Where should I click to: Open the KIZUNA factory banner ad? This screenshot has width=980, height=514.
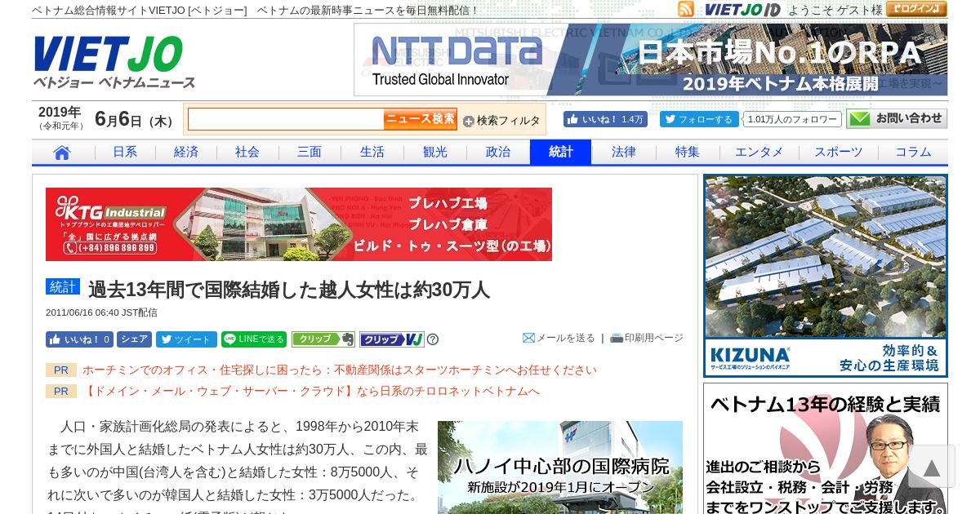tap(826, 276)
